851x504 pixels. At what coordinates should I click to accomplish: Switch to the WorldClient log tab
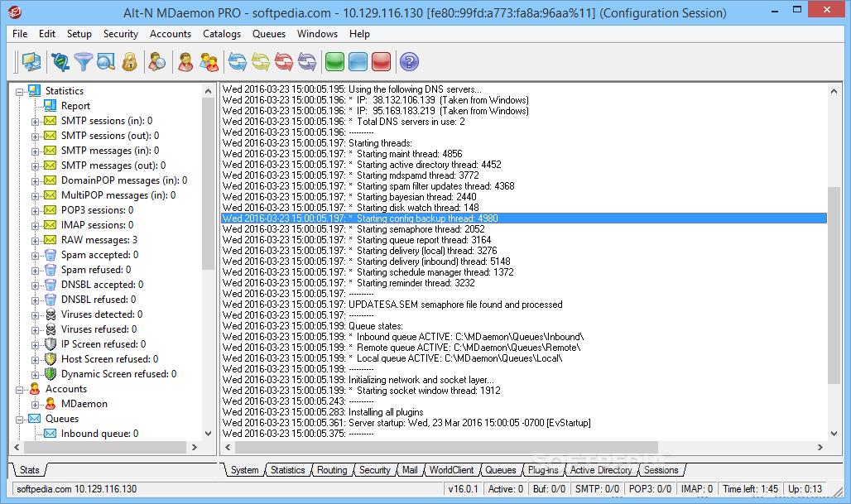[451, 470]
